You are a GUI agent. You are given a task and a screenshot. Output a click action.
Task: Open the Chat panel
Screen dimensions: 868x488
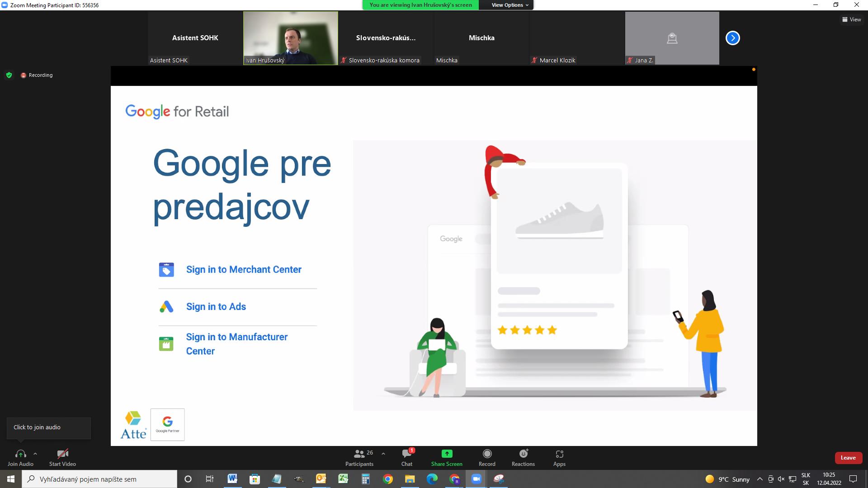[x=407, y=457]
